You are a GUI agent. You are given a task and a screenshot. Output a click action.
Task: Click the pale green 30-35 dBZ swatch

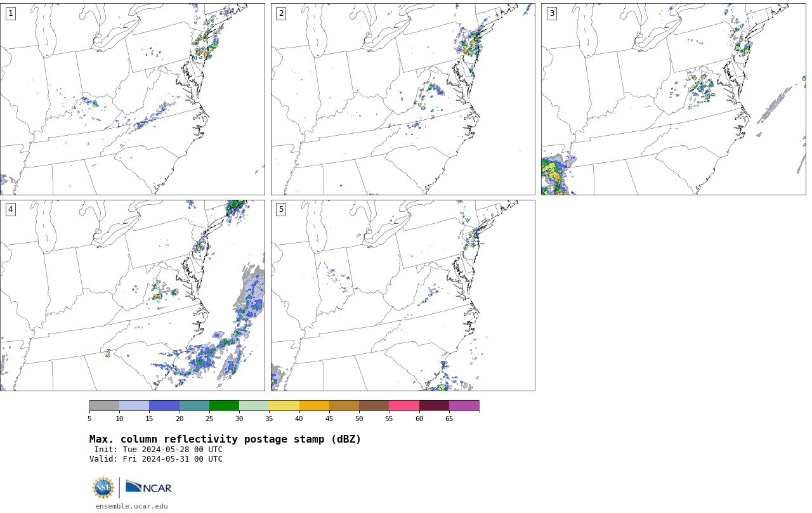click(254, 406)
